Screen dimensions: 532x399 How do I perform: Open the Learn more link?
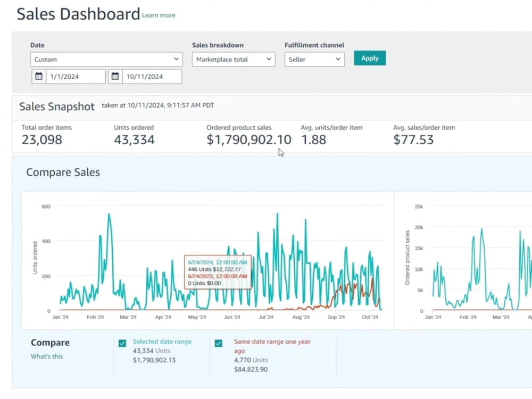[159, 15]
